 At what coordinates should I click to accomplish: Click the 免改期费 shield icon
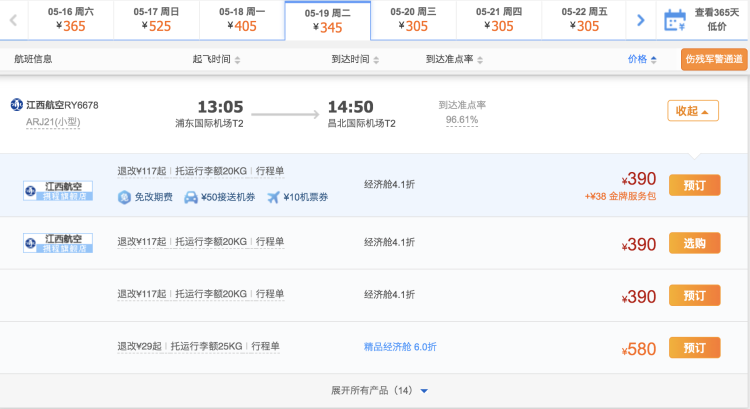pyautogui.click(x=125, y=197)
